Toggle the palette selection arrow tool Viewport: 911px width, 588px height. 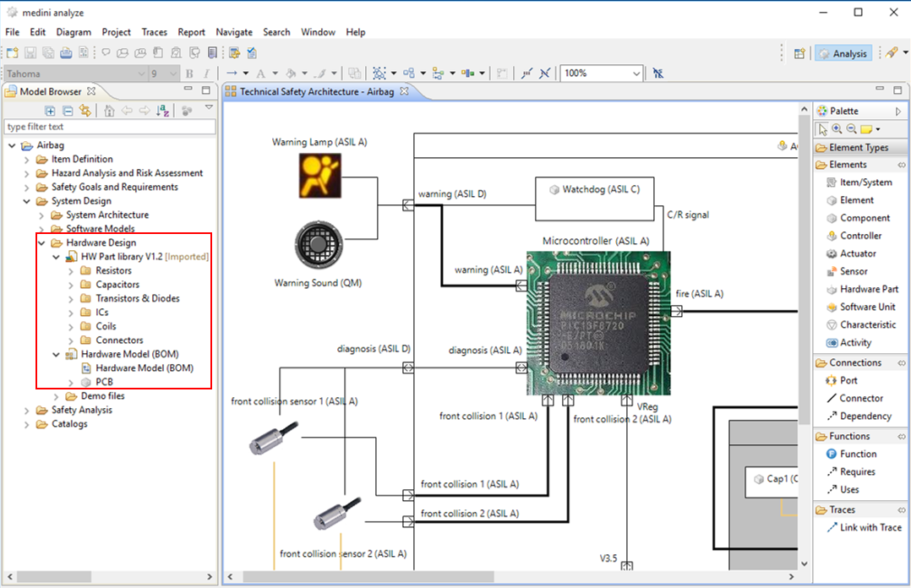tap(823, 129)
